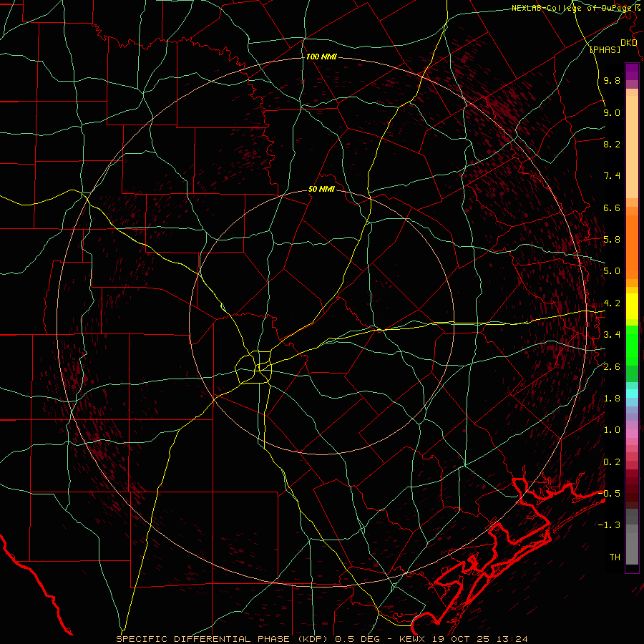Click the 4.2 scale value
Screen dimensions: 644x644
(x=612, y=303)
